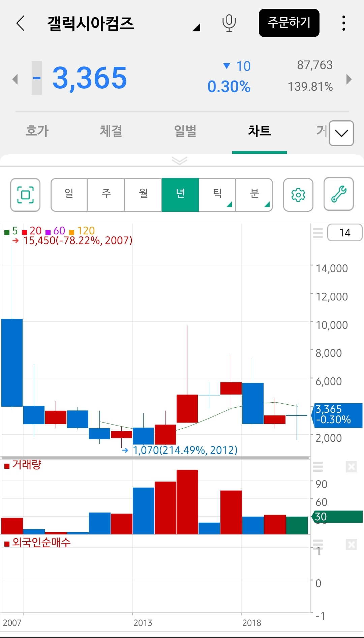This screenshot has height=638, width=364.
Task: Tap the tallest red volume bar
Action: [187, 502]
